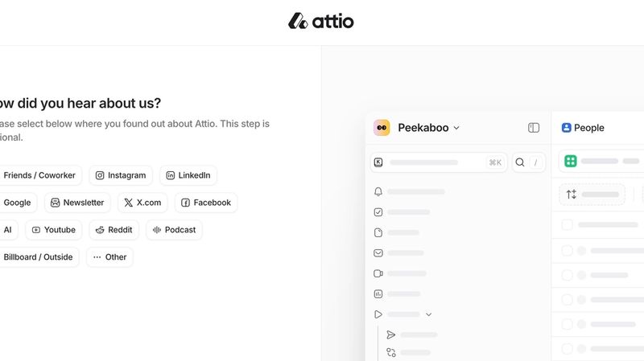Open the emails envelope icon in sidebar
This screenshot has width=644, height=361.
pos(378,253)
